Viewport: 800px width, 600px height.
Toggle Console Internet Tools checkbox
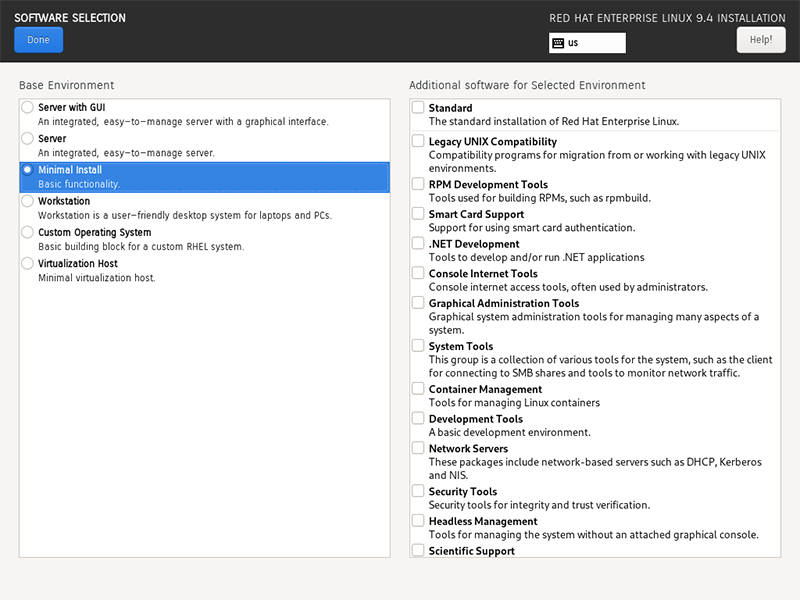pos(418,273)
